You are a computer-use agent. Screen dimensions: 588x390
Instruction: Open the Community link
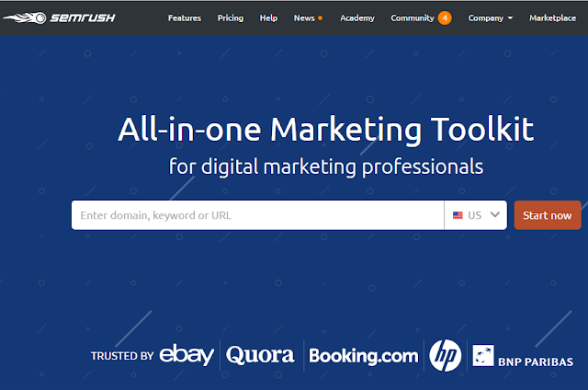pos(413,18)
